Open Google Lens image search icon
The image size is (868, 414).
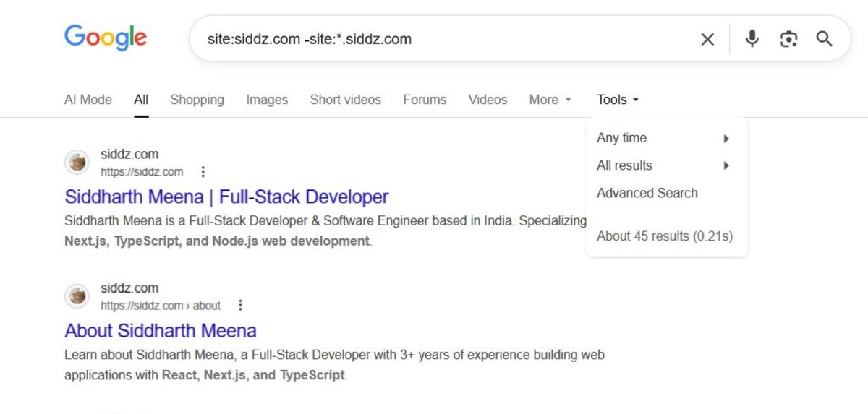point(788,39)
